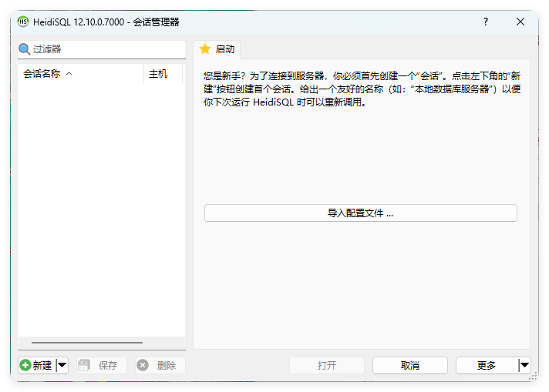The height and width of the screenshot is (392, 549).
Task: Click the 主机 column header
Action: point(159,74)
